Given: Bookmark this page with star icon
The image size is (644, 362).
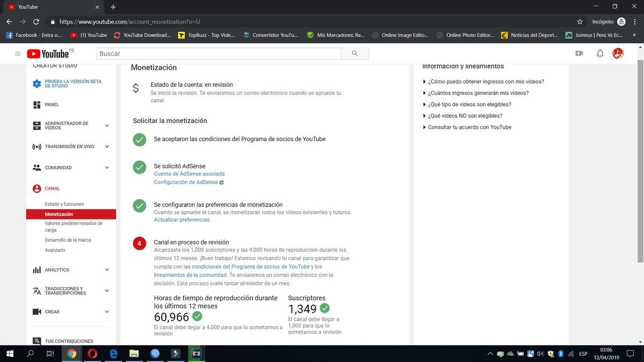Looking at the screenshot, I should click(x=580, y=22).
